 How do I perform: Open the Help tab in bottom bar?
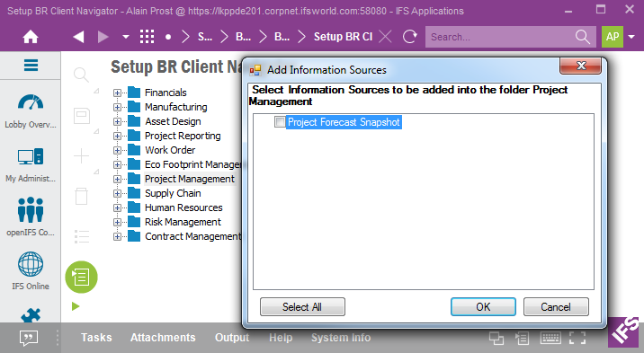pyautogui.click(x=281, y=338)
